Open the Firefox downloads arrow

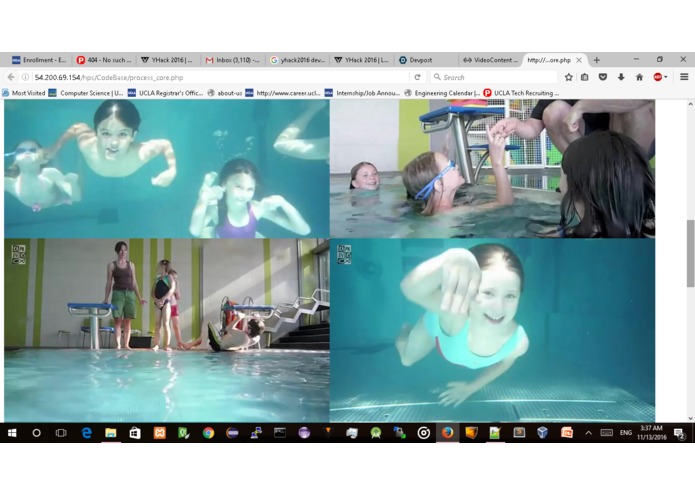pos(621,77)
